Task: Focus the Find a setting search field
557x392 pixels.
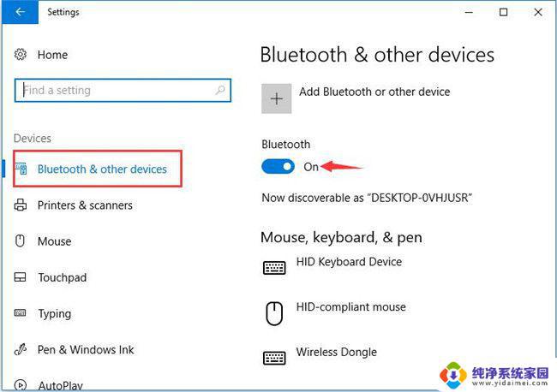Action: coord(123,90)
